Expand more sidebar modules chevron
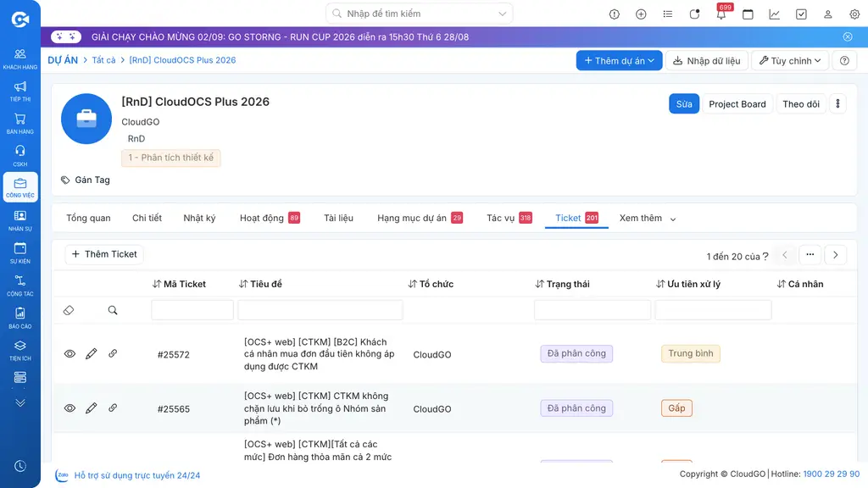This screenshot has width=868, height=488. [x=20, y=402]
